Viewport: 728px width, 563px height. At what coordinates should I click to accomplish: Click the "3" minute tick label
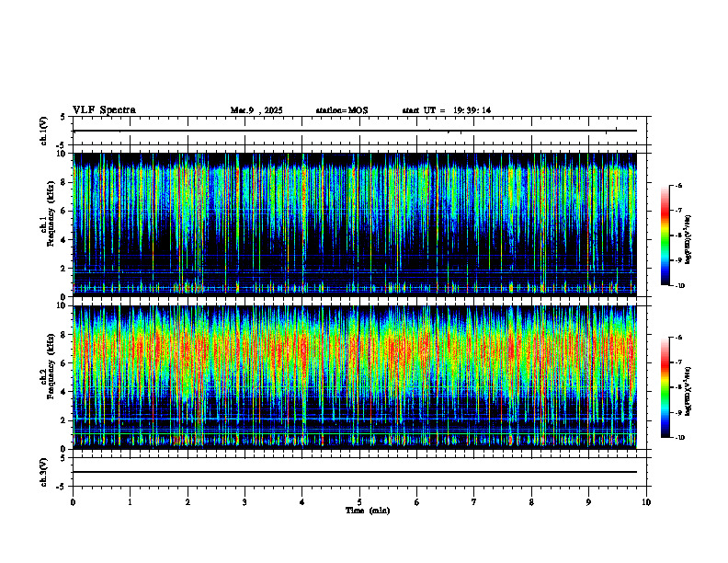[245, 502]
